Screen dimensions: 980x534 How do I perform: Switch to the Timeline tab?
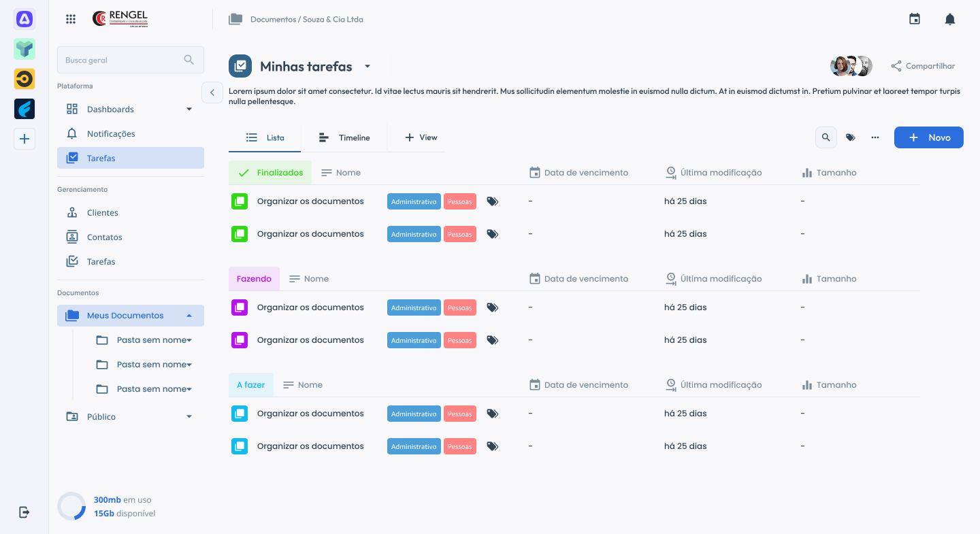click(x=344, y=137)
